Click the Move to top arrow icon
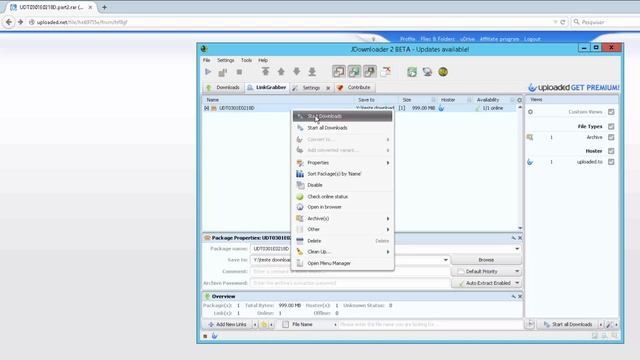Viewport: 640px width, 360px height. (x=265, y=71)
